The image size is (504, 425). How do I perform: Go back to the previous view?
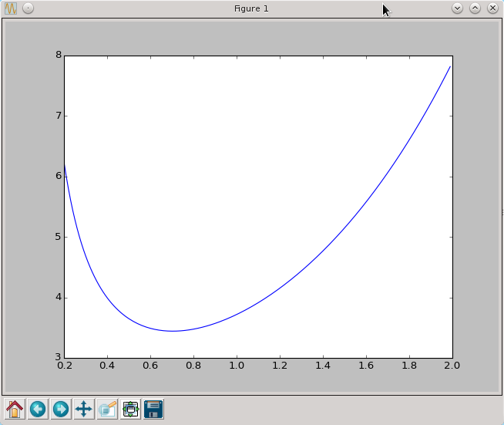point(38,409)
